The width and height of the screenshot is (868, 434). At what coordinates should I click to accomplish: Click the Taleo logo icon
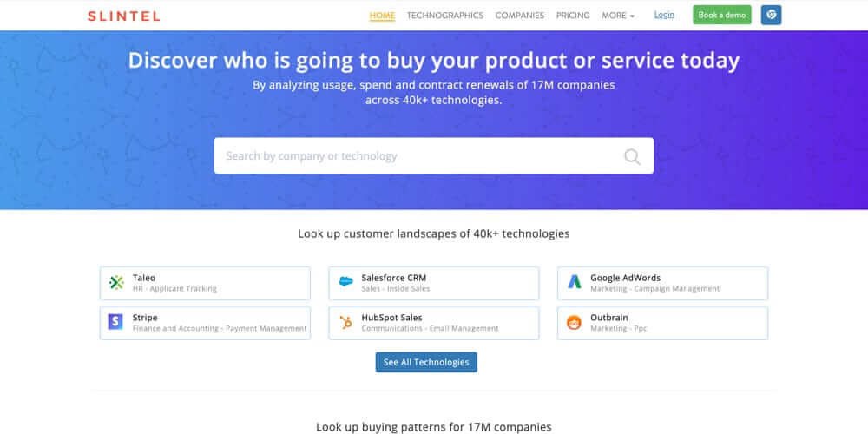point(116,283)
